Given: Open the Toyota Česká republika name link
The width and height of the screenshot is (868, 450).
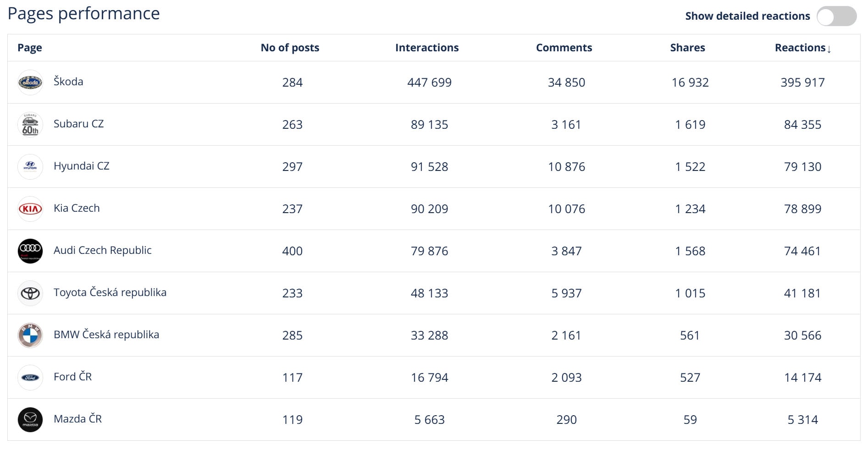Looking at the screenshot, I should [110, 292].
